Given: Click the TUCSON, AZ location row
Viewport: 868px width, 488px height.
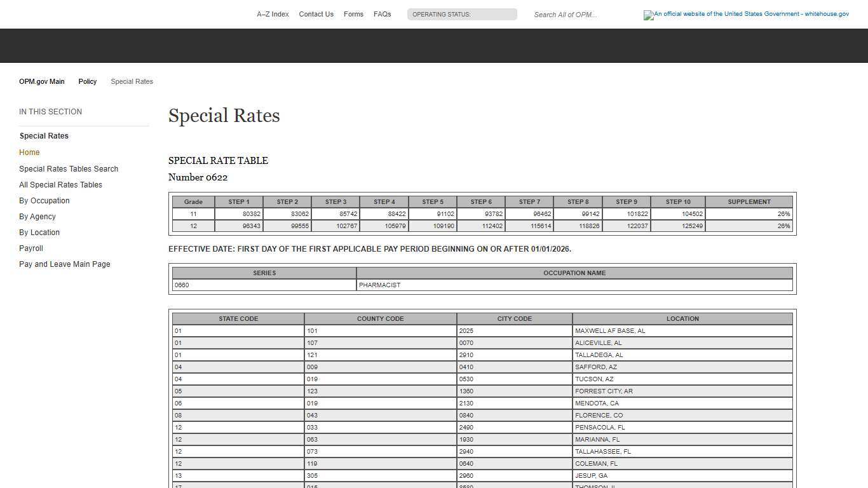Looking at the screenshot, I should click(x=682, y=379).
